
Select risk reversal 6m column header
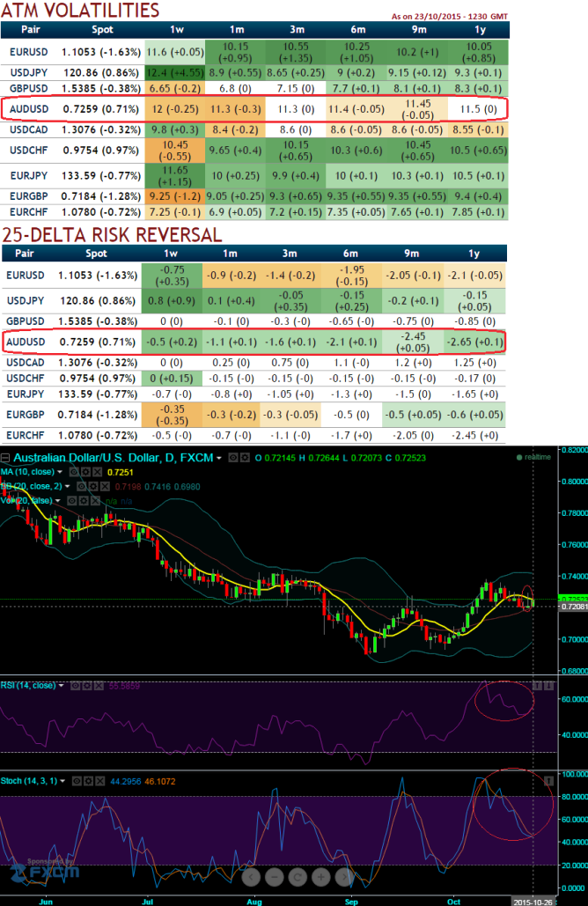pyautogui.click(x=350, y=253)
